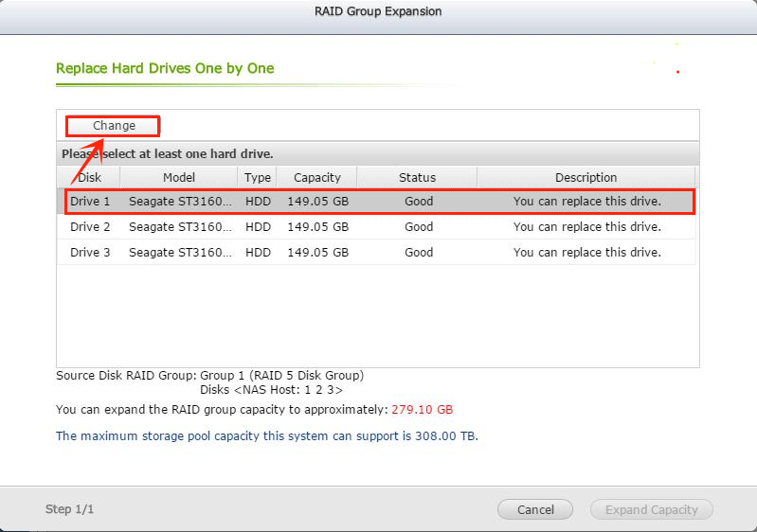
Task: Select Drive 2 in the disk list
Action: pos(90,227)
